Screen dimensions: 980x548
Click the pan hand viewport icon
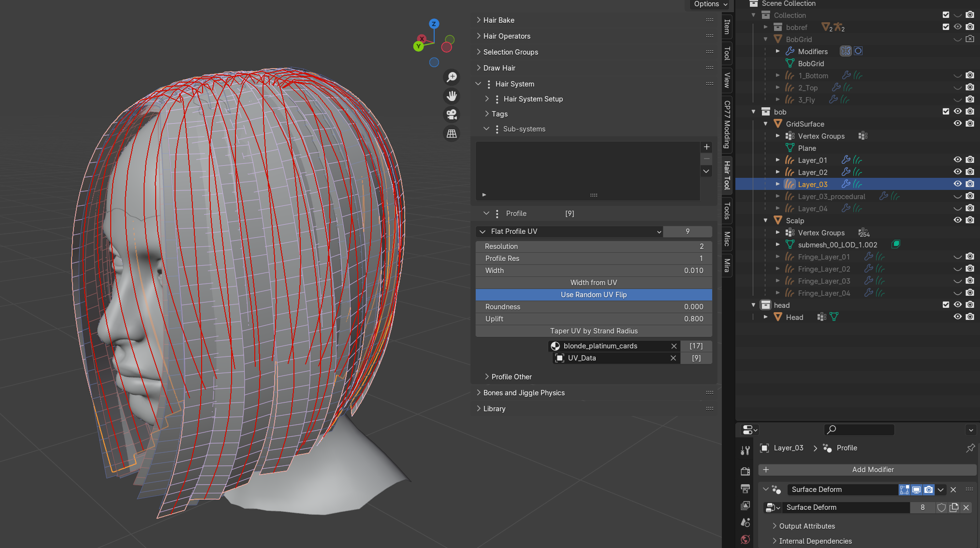coord(452,96)
